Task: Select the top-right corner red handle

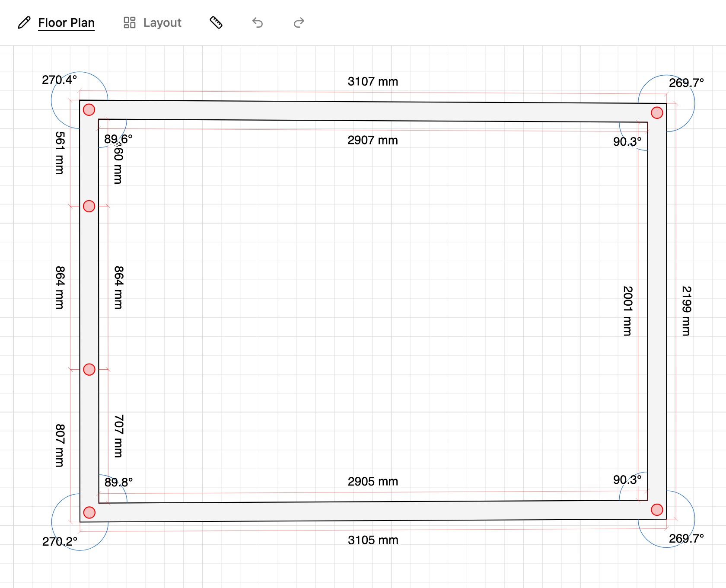Action: 657,113
